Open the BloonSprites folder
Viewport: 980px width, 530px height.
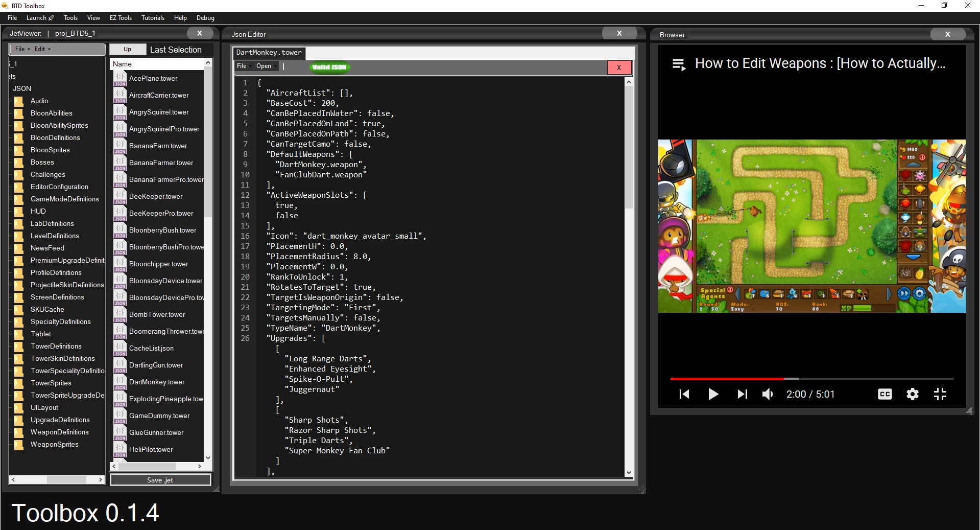point(50,150)
